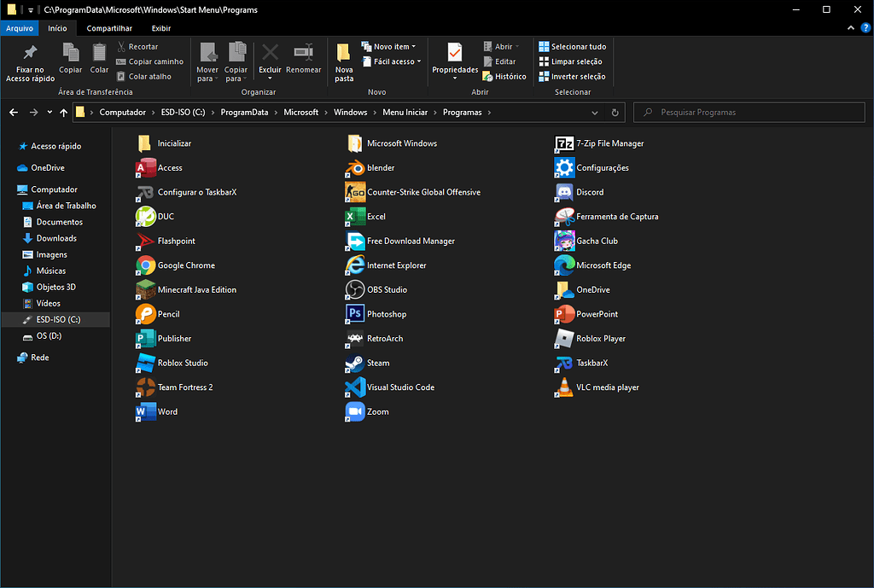Open the Compartilhar ribbon tab
Image resolution: width=874 pixels, height=588 pixels.
coord(109,28)
